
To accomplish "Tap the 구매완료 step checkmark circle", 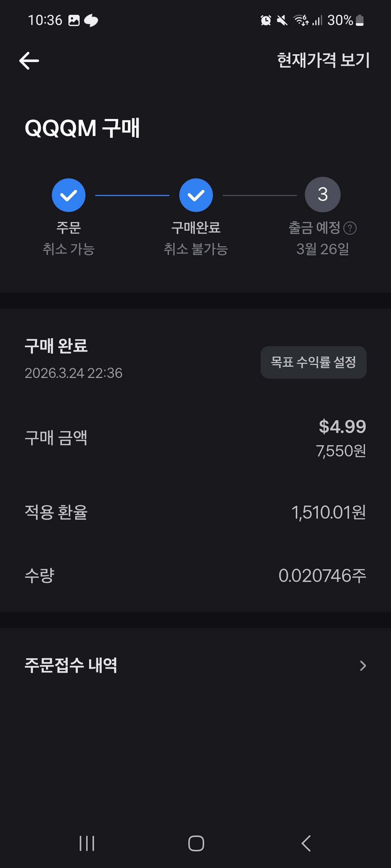I will 196,195.
